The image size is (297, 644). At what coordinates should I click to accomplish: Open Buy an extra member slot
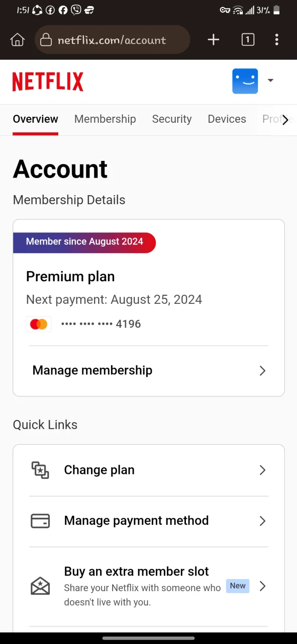[x=149, y=587]
